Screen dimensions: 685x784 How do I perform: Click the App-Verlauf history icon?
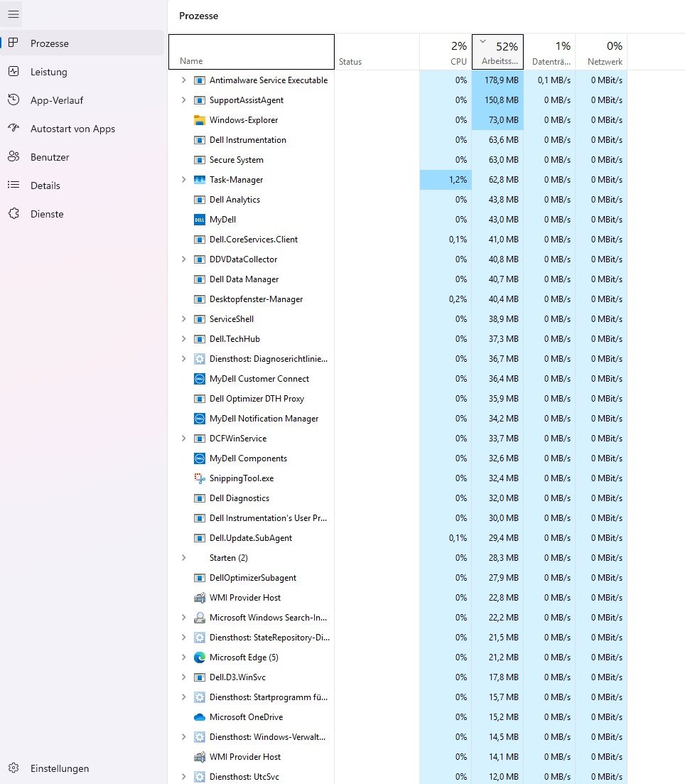(14, 100)
